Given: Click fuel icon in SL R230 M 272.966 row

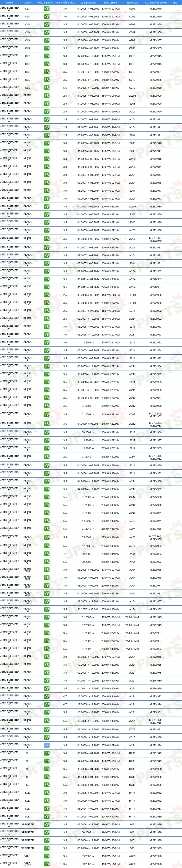Looking at the screenshot, I should [x=47, y=769].
